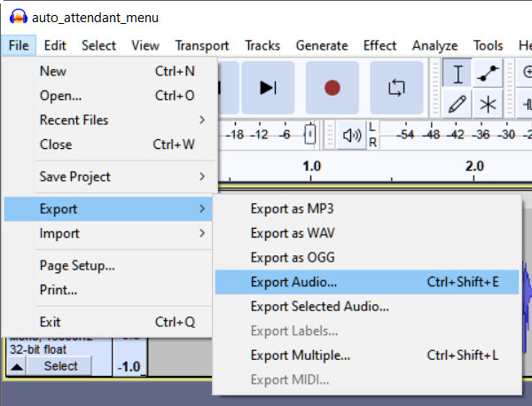Select the Selection (I-beam) tool
This screenshot has height=406, width=532.
pyautogui.click(x=458, y=74)
